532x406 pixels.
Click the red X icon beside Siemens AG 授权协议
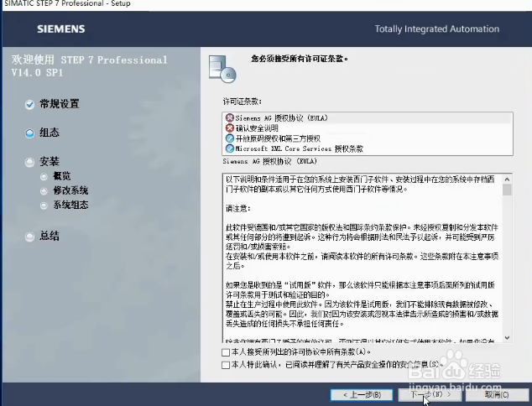tap(230, 118)
